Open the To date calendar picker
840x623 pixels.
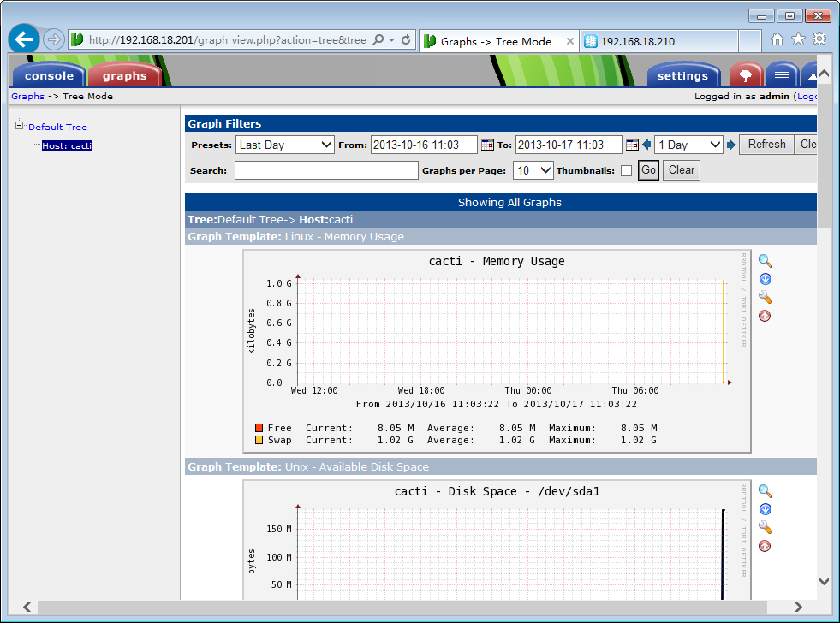pos(632,145)
